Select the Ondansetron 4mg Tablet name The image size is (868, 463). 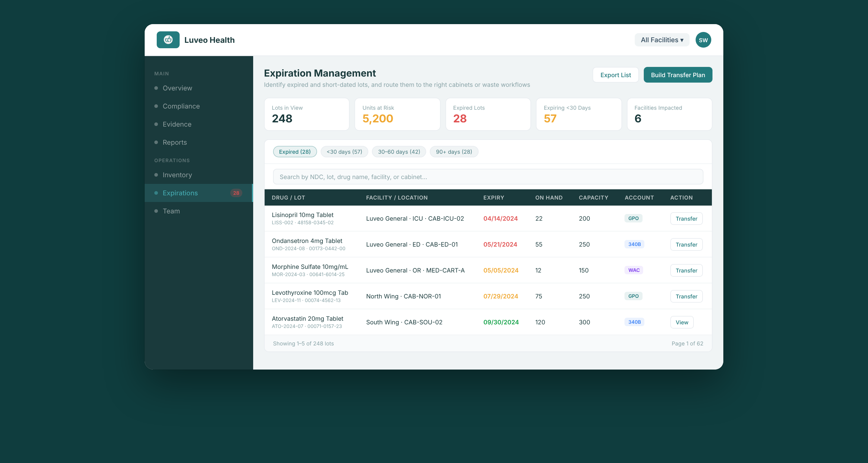coord(307,241)
